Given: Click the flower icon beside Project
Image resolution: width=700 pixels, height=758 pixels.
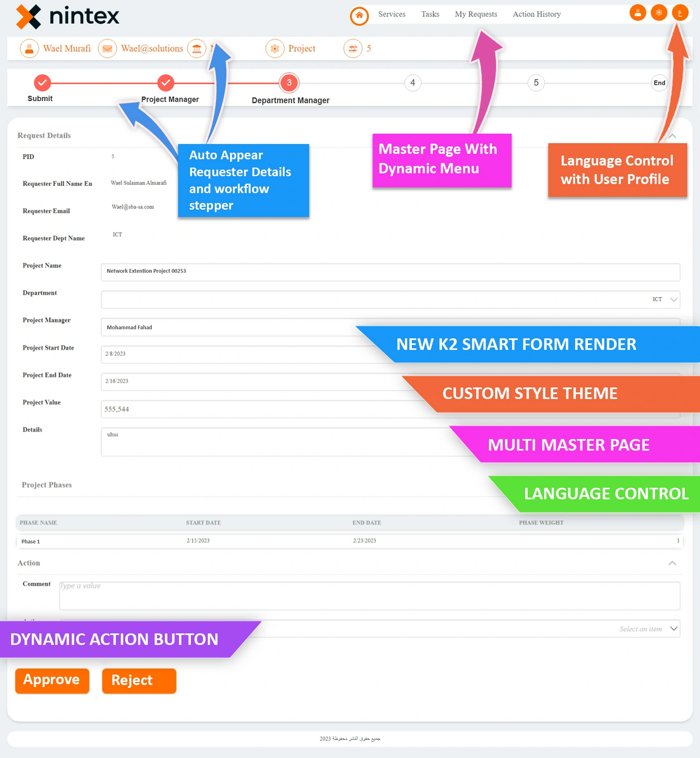Looking at the screenshot, I should pos(275,49).
